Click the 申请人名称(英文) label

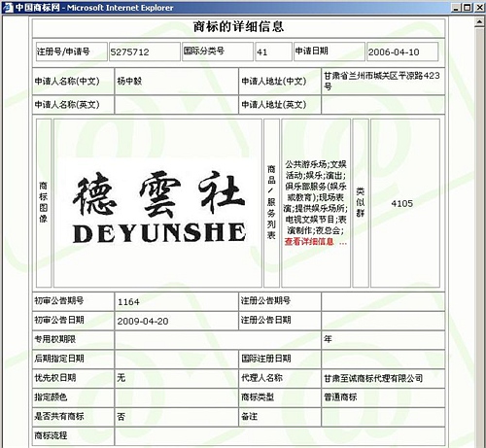point(67,105)
